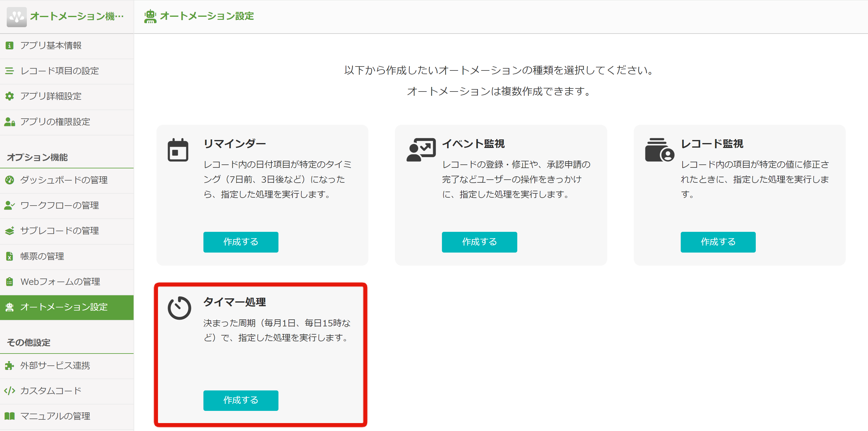Open レコード項目の設定 menu item
This screenshot has height=431, width=868.
click(67, 71)
